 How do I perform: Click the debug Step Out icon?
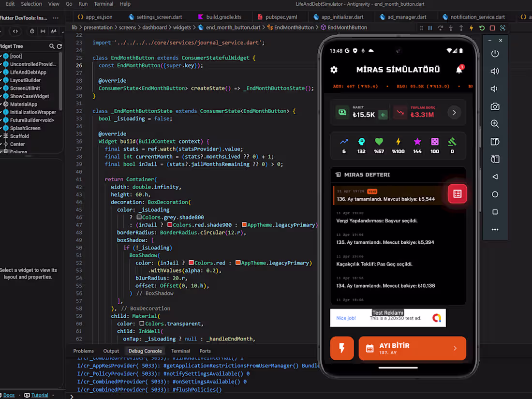461,28
